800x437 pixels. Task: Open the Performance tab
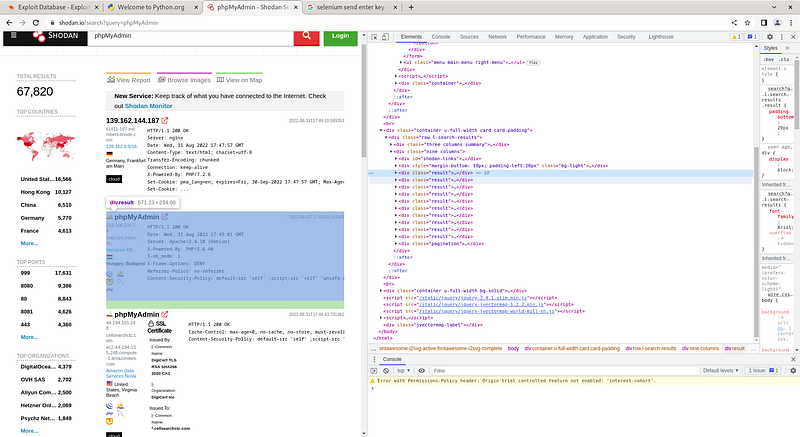(x=531, y=37)
